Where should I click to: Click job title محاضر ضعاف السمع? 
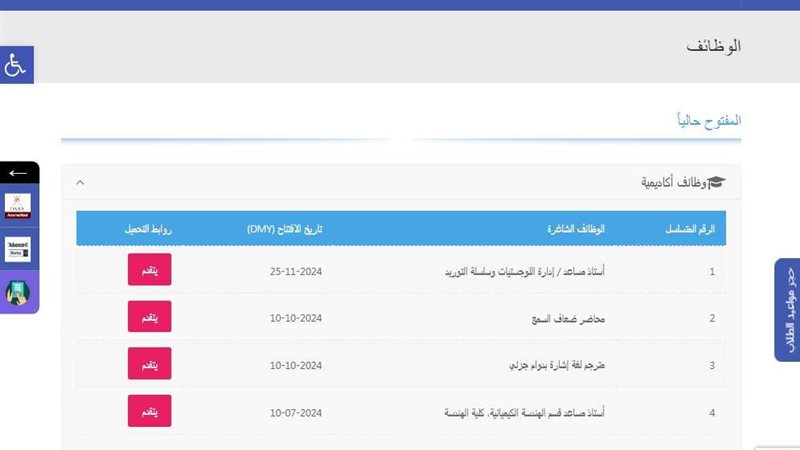(568, 319)
